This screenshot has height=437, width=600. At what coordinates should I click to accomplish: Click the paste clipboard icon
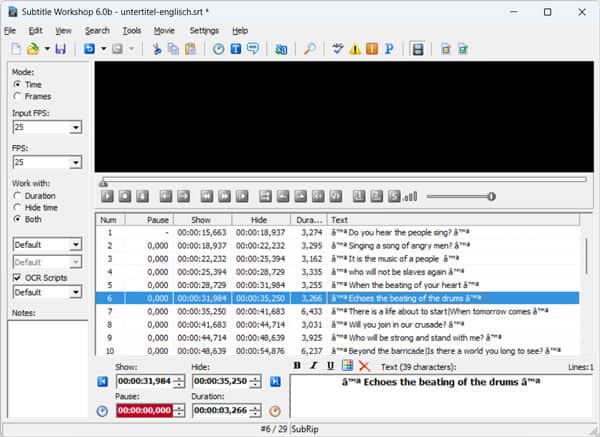pos(191,49)
